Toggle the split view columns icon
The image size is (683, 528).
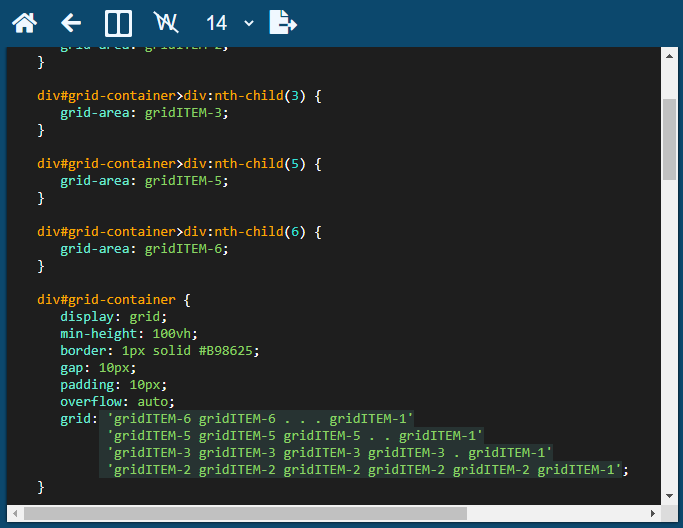118,23
